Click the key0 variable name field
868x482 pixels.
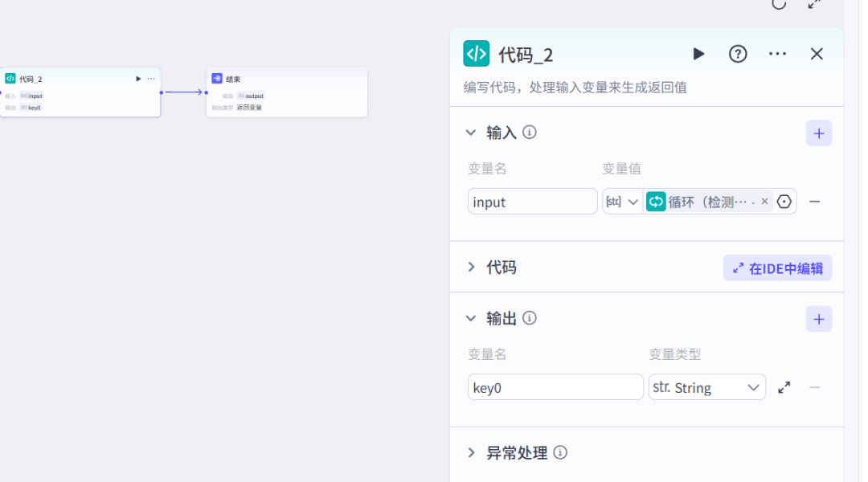pyautogui.click(x=555, y=386)
